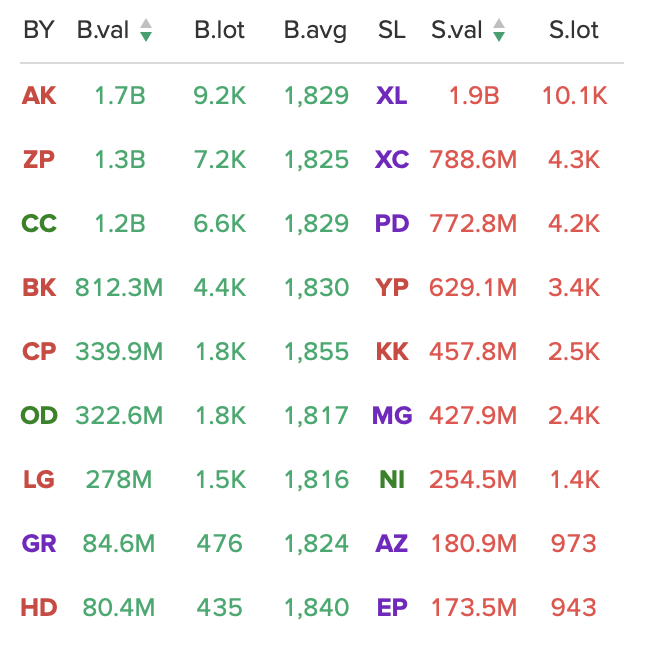The image size is (648, 652).
Task: Click the B.val column header
Action: tap(103, 30)
